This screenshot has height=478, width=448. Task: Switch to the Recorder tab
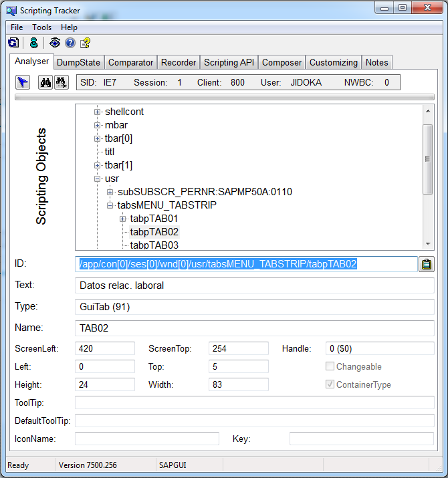(179, 62)
